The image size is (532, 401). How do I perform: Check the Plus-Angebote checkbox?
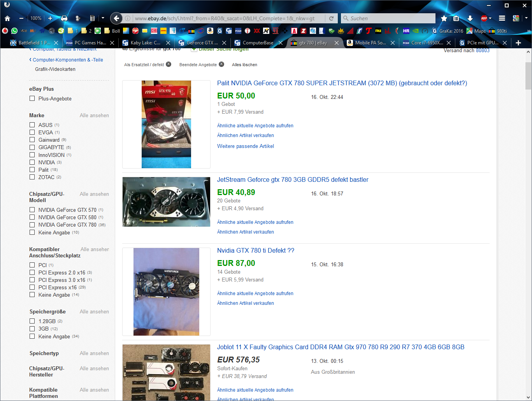[x=32, y=98]
